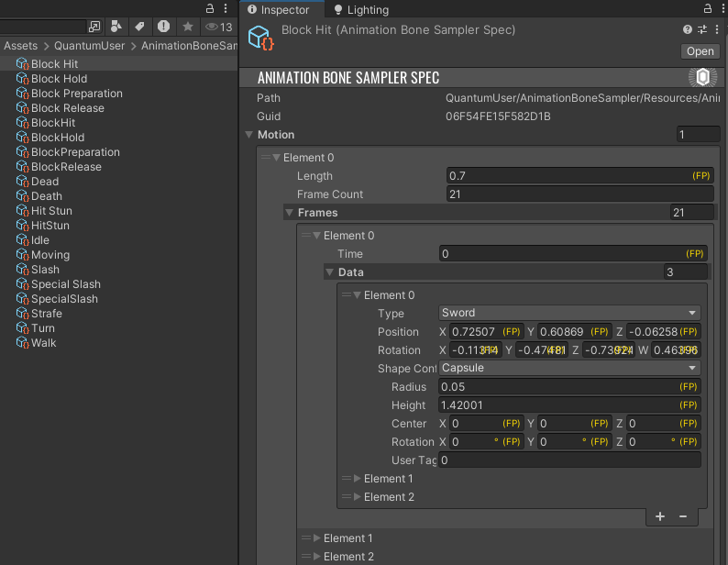Screen dimensions: 728x565
Task: Open search by label tag icon
Action: point(139,27)
